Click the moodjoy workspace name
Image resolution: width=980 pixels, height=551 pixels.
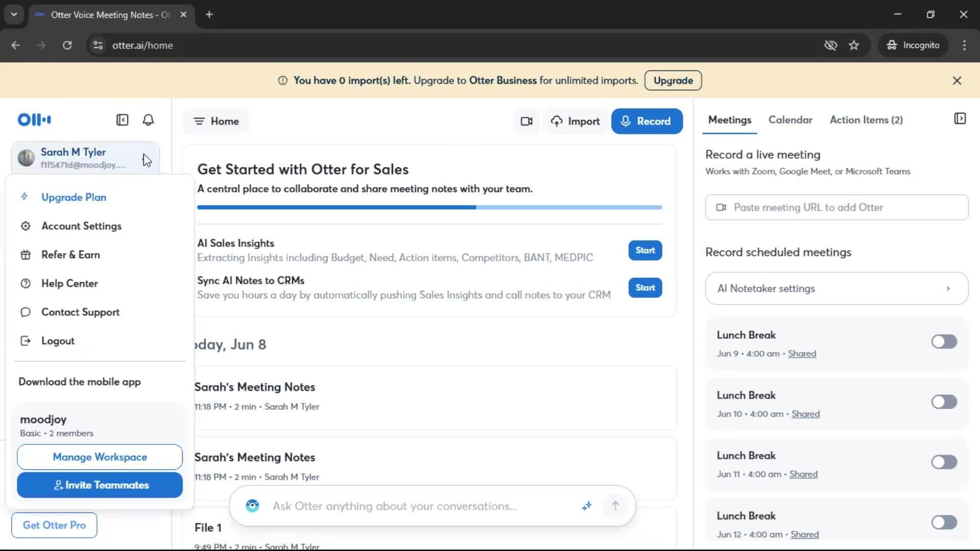43,419
